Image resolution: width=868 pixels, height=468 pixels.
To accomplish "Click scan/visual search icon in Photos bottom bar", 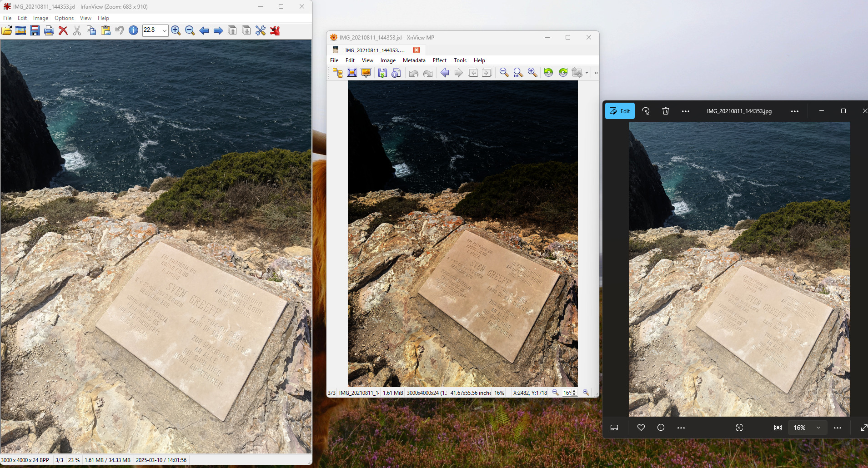I will tap(739, 428).
